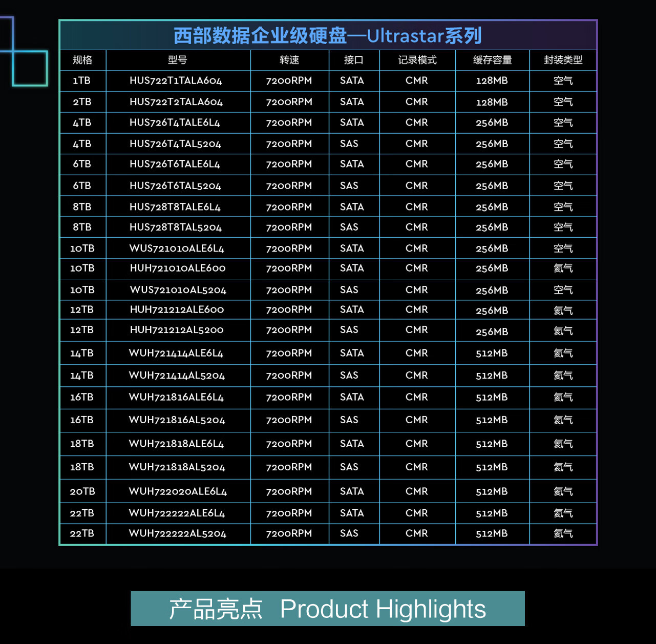Select CMR cell in HUS728T8TALE6L4 row

(416, 207)
